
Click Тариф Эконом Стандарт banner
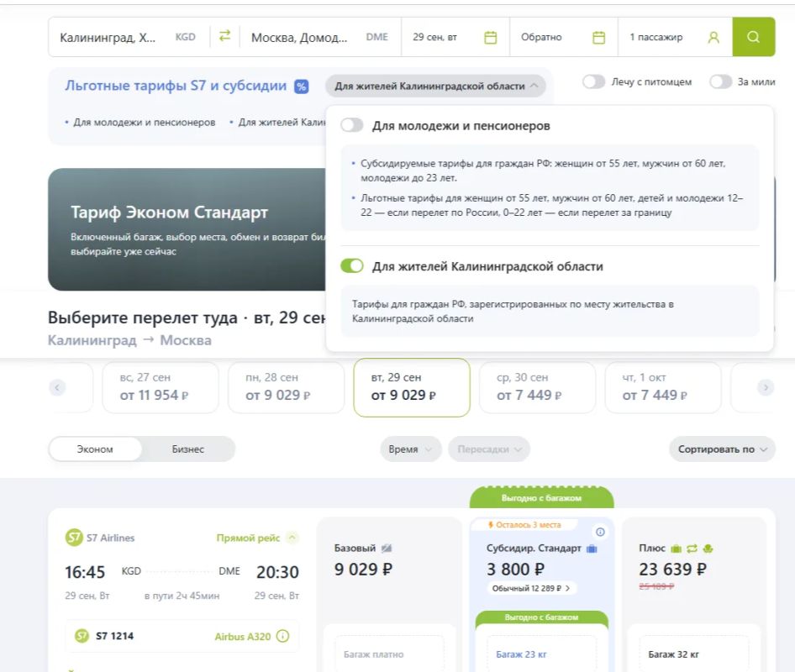click(x=187, y=229)
